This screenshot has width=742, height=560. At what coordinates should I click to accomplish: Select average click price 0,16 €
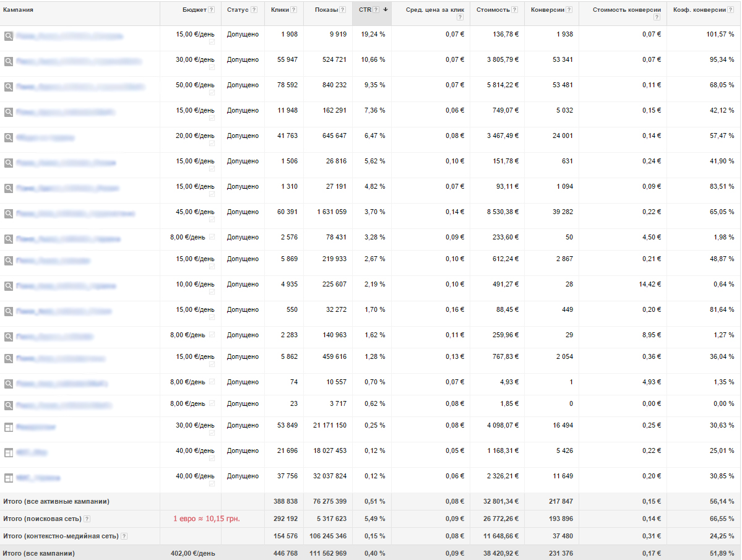click(x=455, y=310)
